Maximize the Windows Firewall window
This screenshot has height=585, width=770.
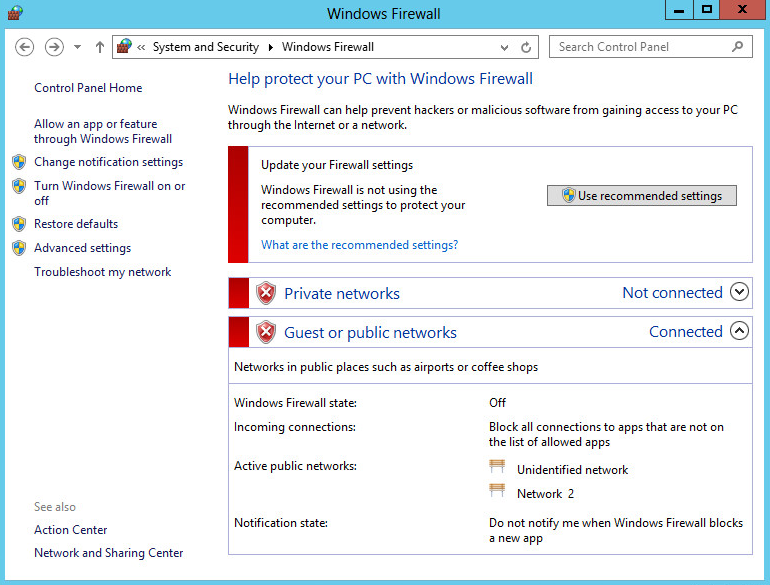pos(707,10)
